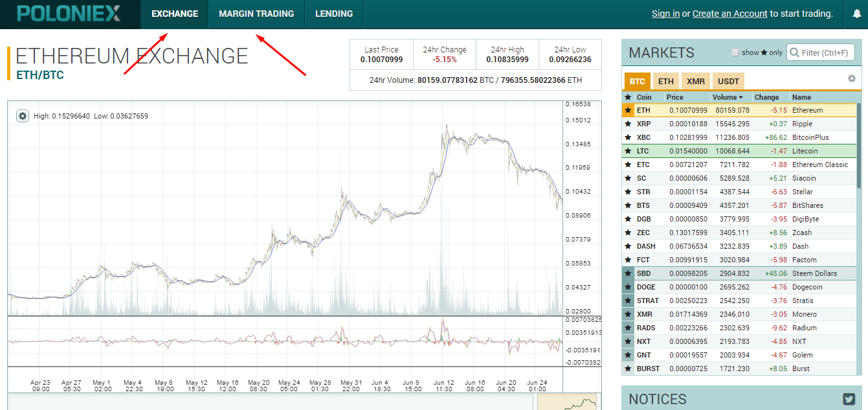This screenshot has width=868, height=410.
Task: Open the Twitter icon in Notices
Action: coord(849,399)
